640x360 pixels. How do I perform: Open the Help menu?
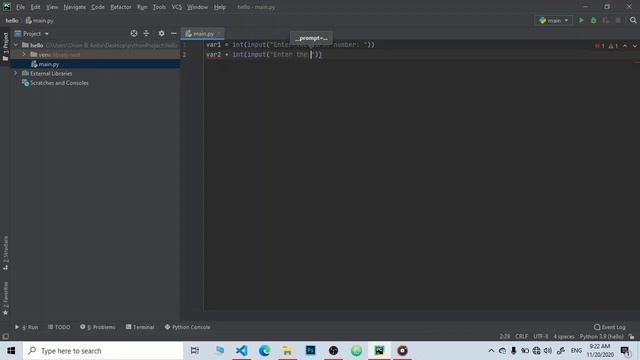click(x=220, y=7)
